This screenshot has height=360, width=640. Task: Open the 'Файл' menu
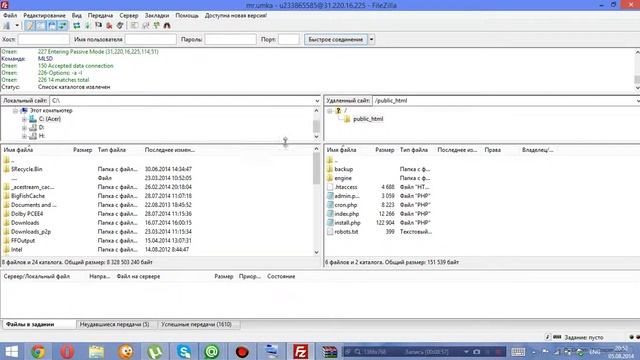(10, 16)
